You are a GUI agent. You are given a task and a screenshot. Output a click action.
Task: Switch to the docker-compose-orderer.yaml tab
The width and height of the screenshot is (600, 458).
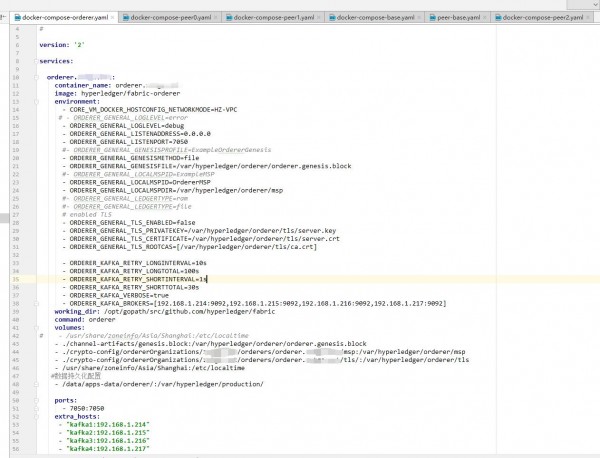[65, 18]
